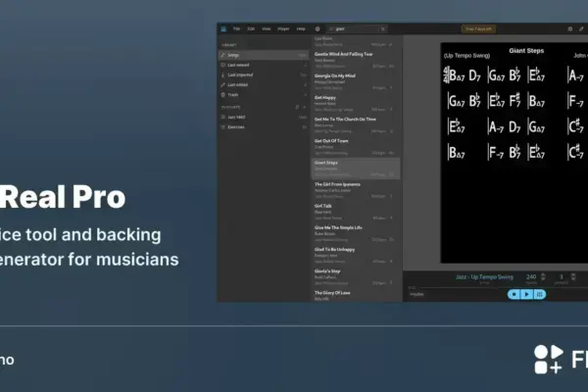Open the Edit menu
Viewport: 588px width, 392px height.
pyautogui.click(x=251, y=28)
